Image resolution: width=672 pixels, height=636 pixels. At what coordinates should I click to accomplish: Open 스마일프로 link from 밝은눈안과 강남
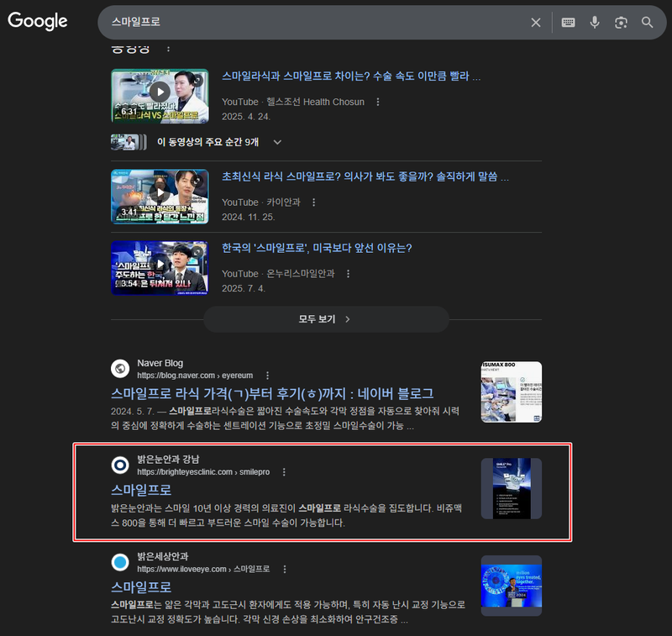[x=141, y=490]
